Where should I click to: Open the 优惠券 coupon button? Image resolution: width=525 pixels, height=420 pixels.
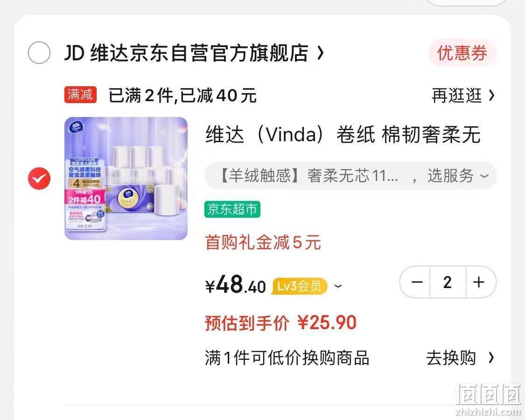[462, 53]
